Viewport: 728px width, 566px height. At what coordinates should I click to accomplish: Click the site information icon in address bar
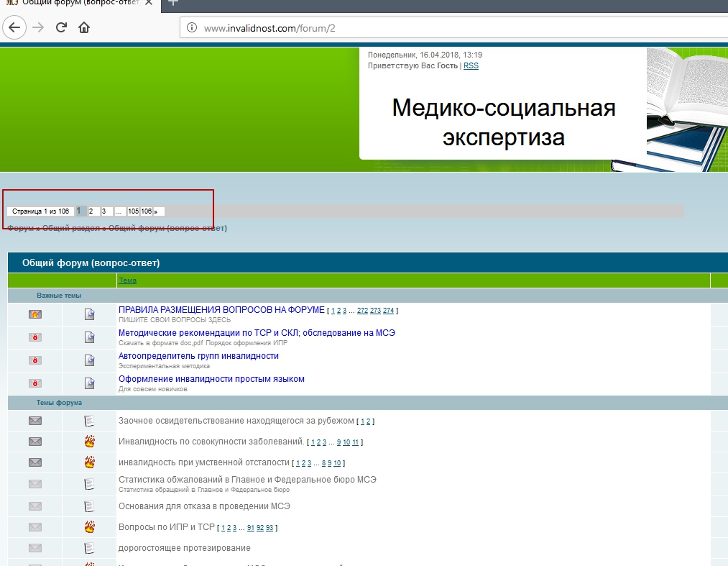[x=191, y=28]
